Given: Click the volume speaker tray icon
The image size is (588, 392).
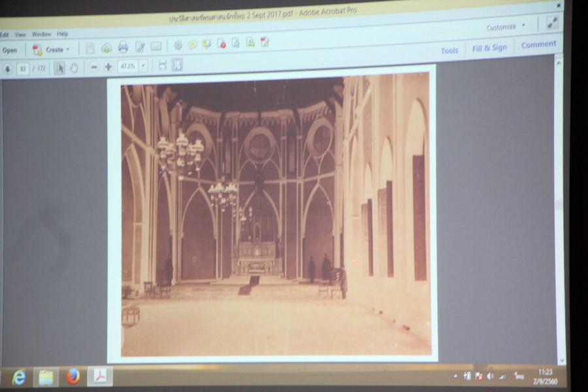Looking at the screenshot, I should (x=490, y=376).
